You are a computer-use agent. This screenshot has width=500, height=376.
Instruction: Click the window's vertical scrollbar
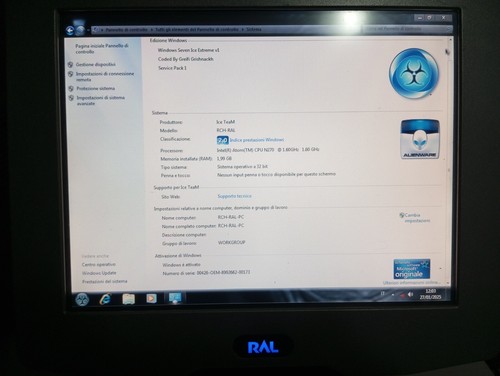[x=449, y=160]
